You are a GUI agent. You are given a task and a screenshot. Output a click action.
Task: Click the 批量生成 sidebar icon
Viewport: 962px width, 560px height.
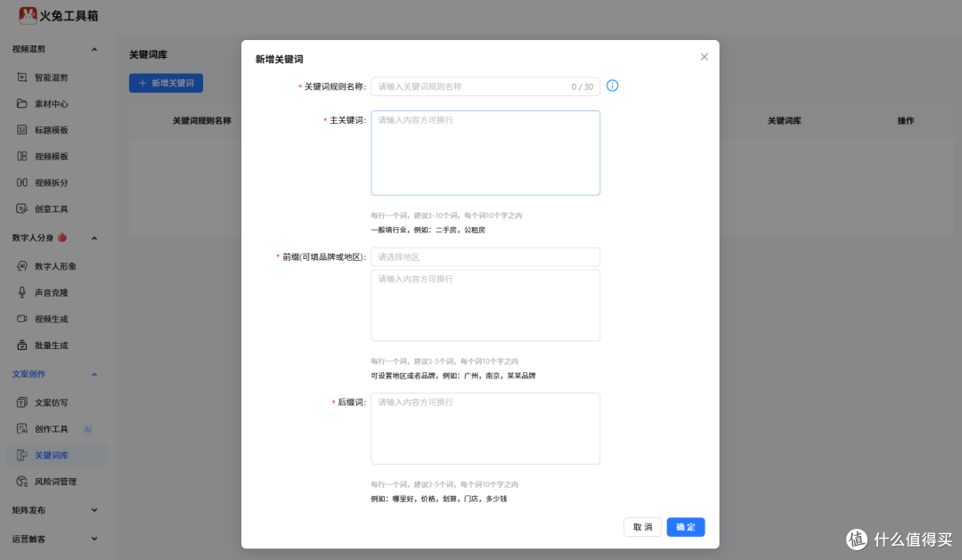[22, 345]
